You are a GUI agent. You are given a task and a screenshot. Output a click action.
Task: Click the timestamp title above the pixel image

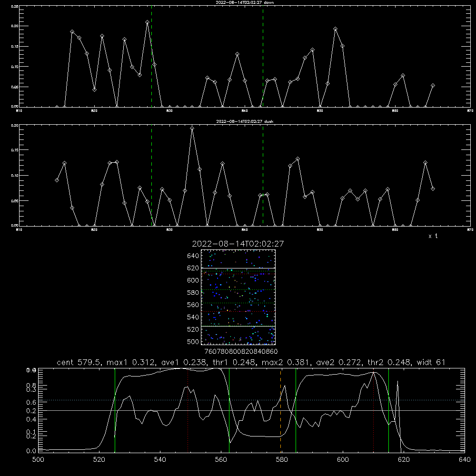[238, 244]
